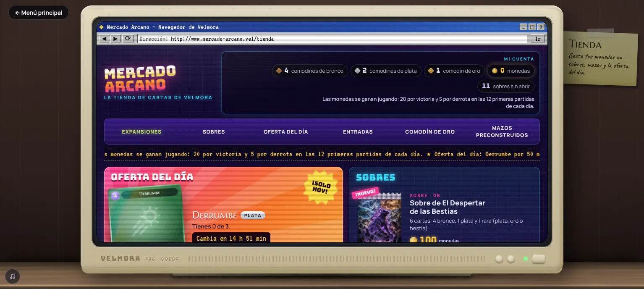Open the Mazos Preconstruidos tab

502,131
